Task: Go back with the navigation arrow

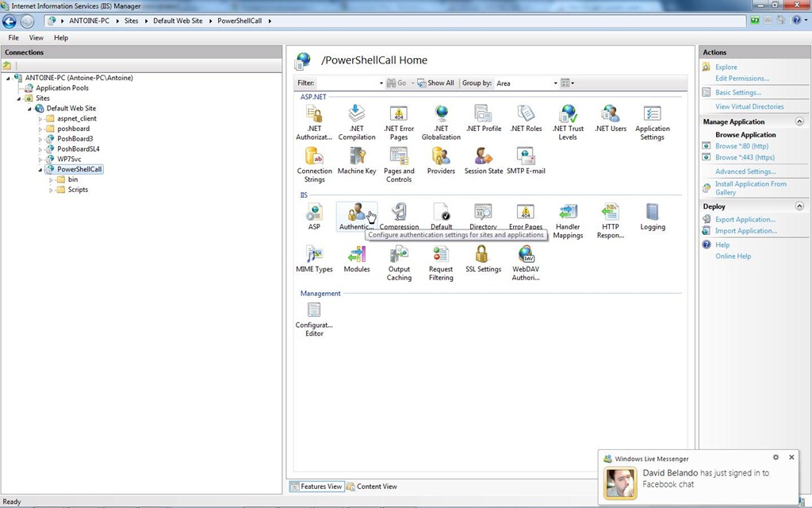Action: [10, 21]
